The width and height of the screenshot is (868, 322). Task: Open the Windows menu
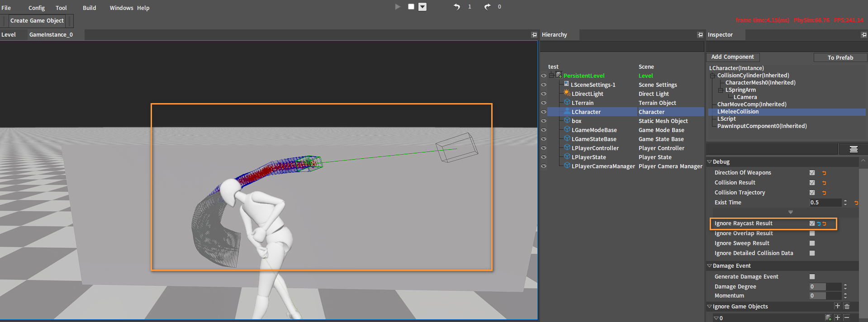[121, 8]
